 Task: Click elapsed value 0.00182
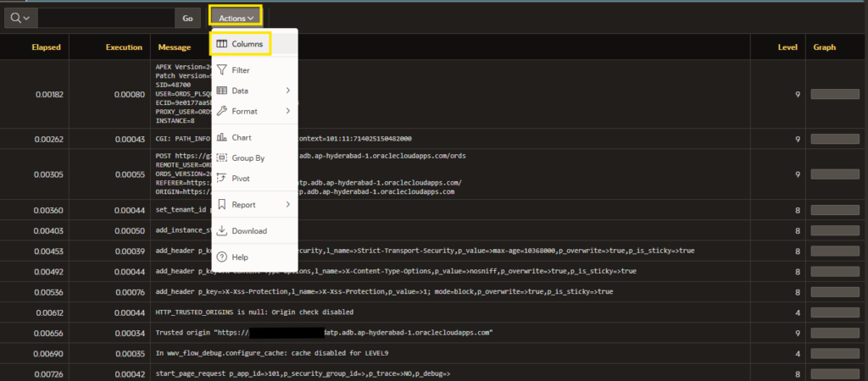click(x=49, y=95)
